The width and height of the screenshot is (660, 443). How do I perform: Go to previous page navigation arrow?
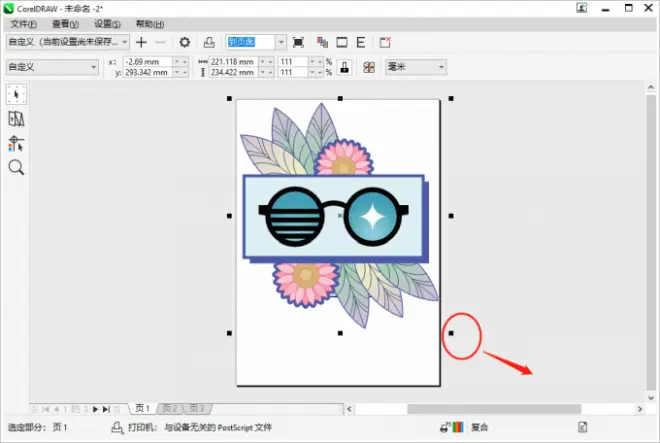56,409
